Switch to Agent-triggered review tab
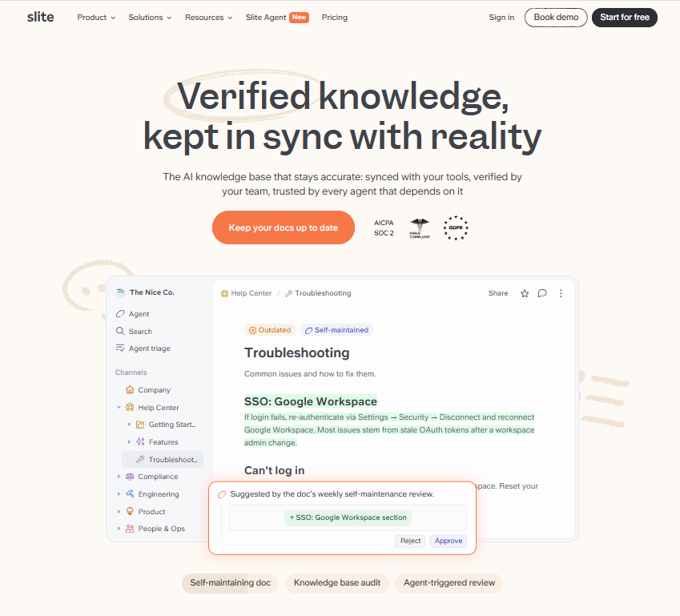Screen dimensions: 680x616 (x=449, y=582)
